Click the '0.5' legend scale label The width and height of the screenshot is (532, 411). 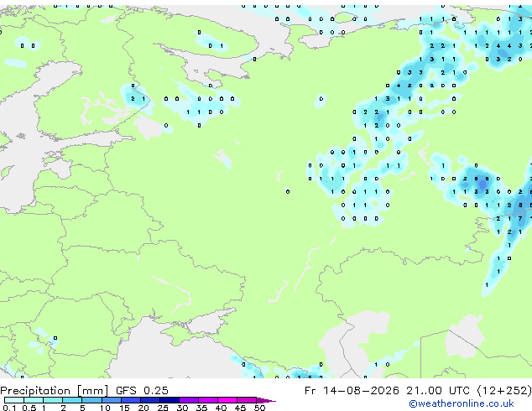pyautogui.click(x=29, y=408)
